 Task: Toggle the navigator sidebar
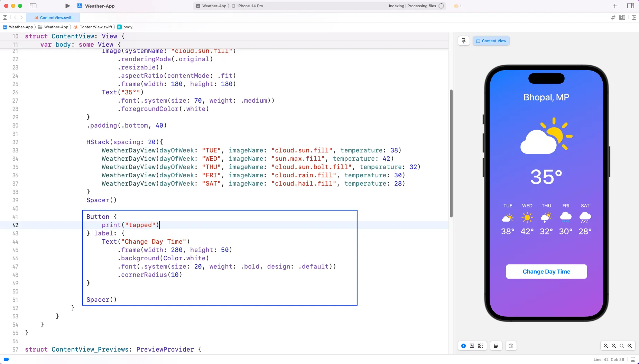coord(33,6)
